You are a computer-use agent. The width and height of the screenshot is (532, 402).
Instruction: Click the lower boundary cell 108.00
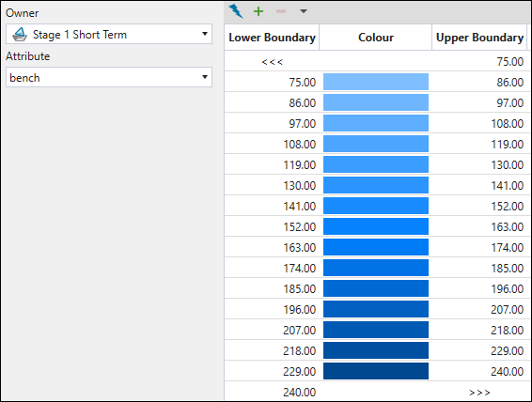tap(272, 144)
